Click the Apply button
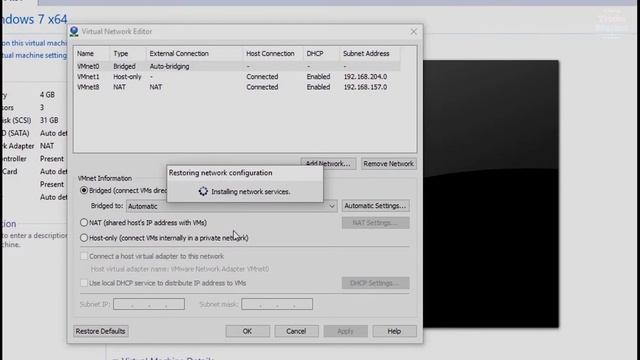Screen dimensions: 640x360 (x=345, y=331)
